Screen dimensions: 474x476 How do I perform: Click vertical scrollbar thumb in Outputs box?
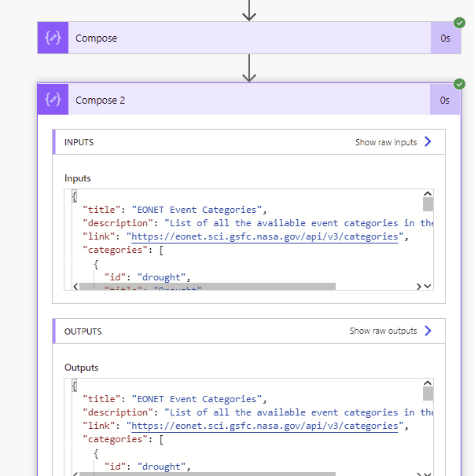coord(428,394)
